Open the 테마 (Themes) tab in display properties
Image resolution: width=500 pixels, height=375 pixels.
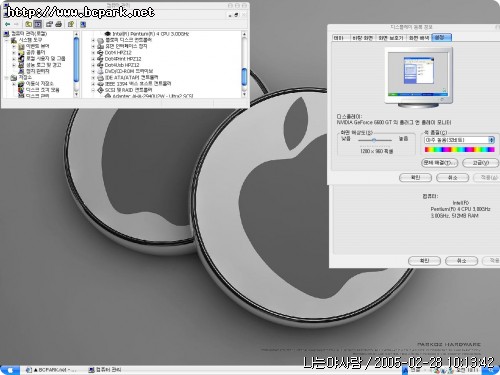[341, 38]
